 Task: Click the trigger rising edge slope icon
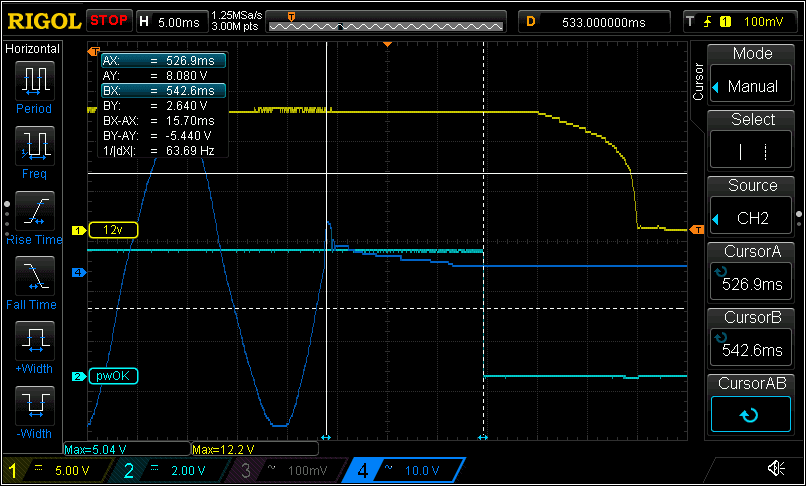[708, 22]
